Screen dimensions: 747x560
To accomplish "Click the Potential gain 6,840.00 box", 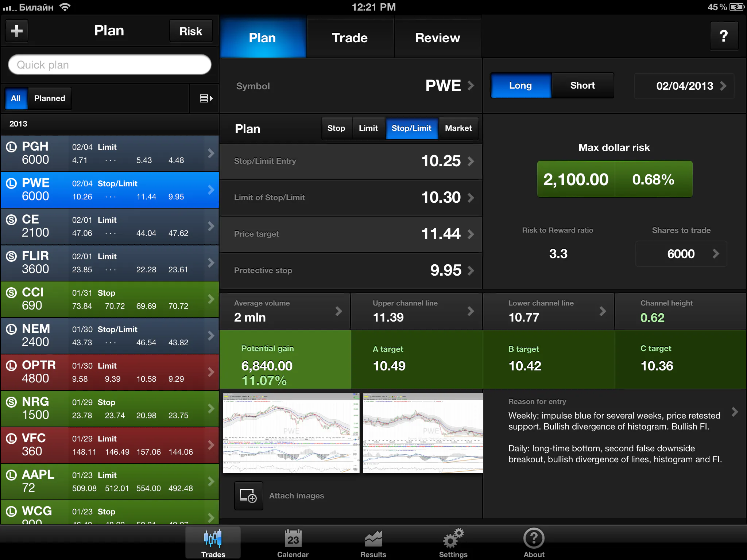I will point(285,359).
